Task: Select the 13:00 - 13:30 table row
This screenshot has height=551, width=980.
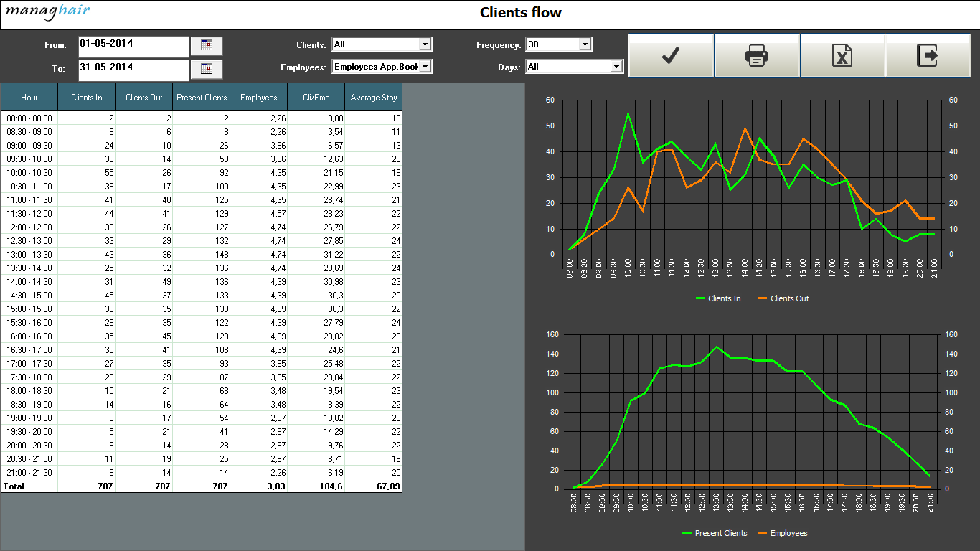Action: coord(201,254)
